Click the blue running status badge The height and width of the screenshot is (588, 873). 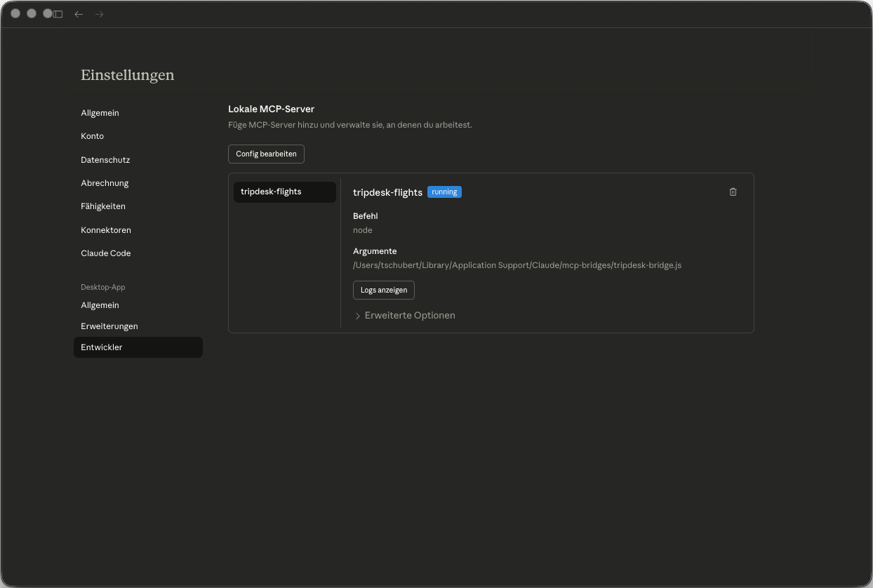click(x=444, y=192)
